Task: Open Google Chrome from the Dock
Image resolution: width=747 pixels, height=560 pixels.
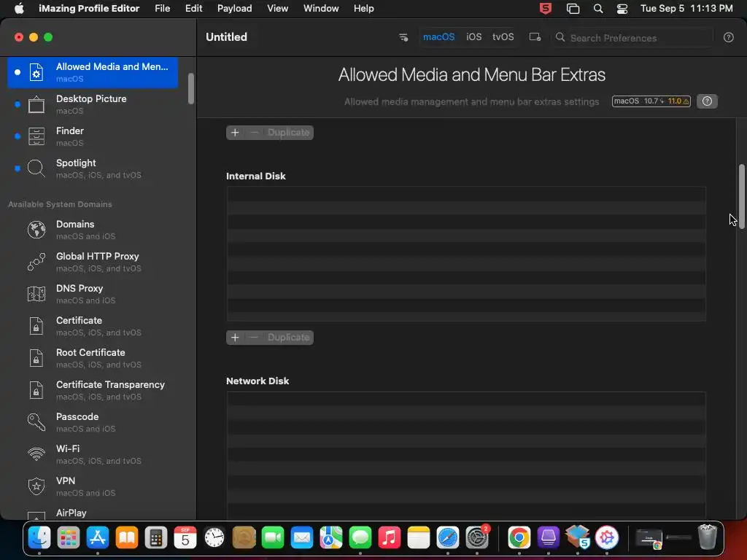Action: [x=519, y=537]
